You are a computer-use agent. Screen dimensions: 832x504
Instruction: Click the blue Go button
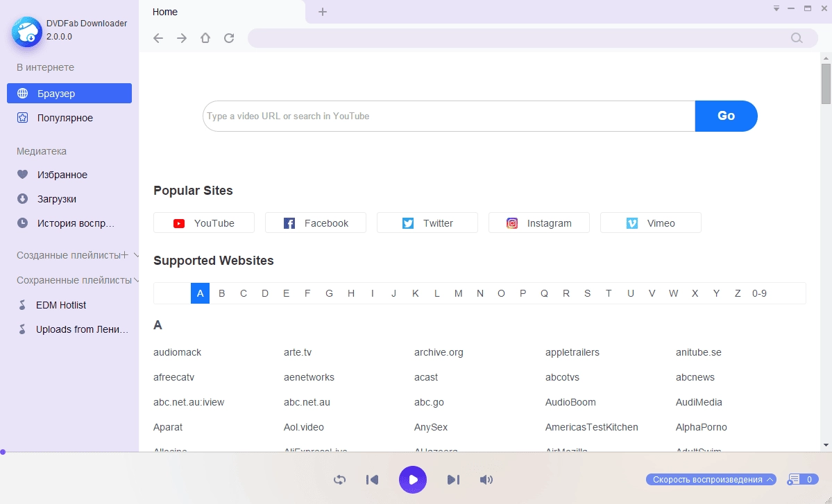pos(726,116)
